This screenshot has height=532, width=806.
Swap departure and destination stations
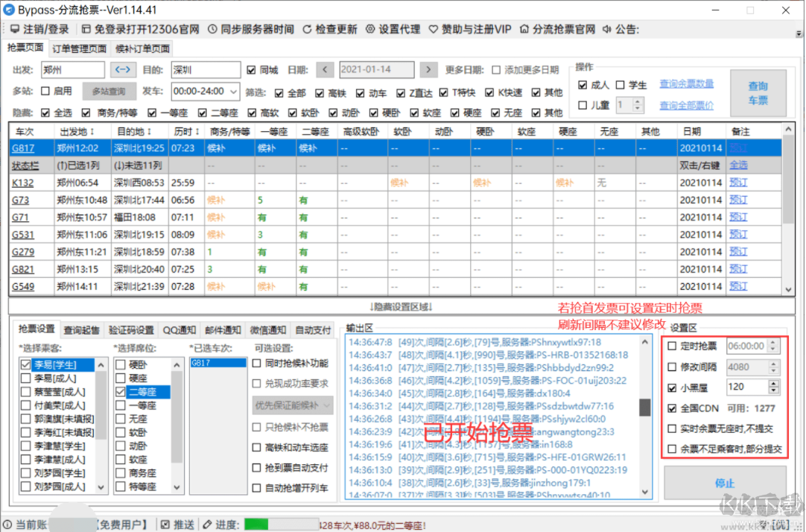pyautogui.click(x=124, y=70)
